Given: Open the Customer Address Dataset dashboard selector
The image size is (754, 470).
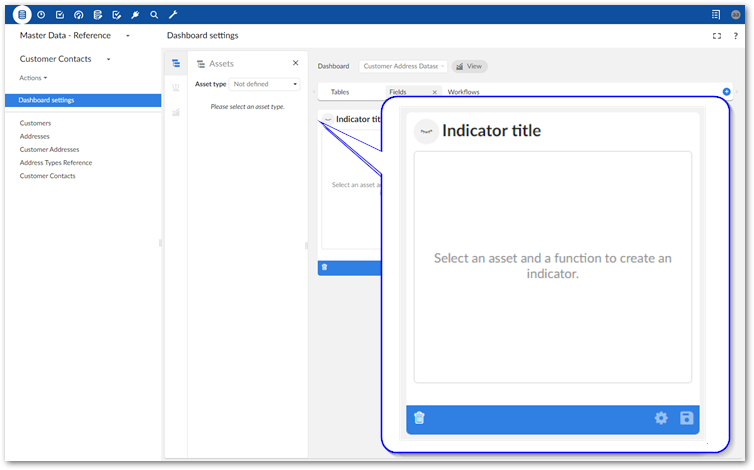Looking at the screenshot, I should point(402,66).
